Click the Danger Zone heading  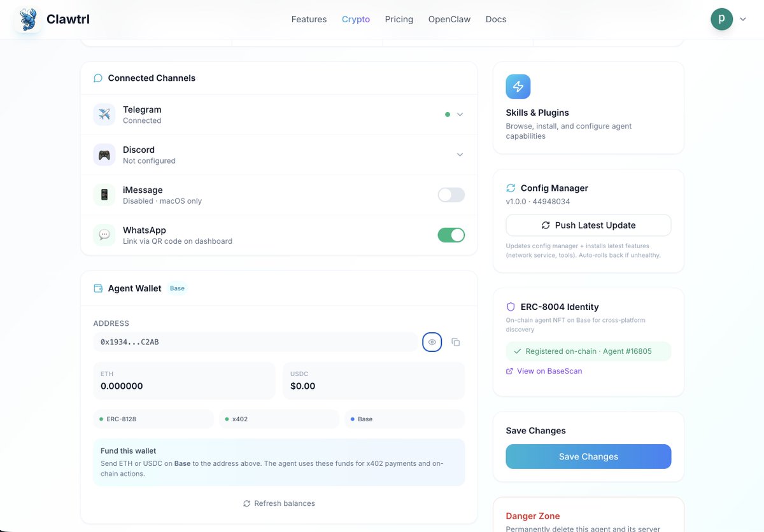click(533, 516)
